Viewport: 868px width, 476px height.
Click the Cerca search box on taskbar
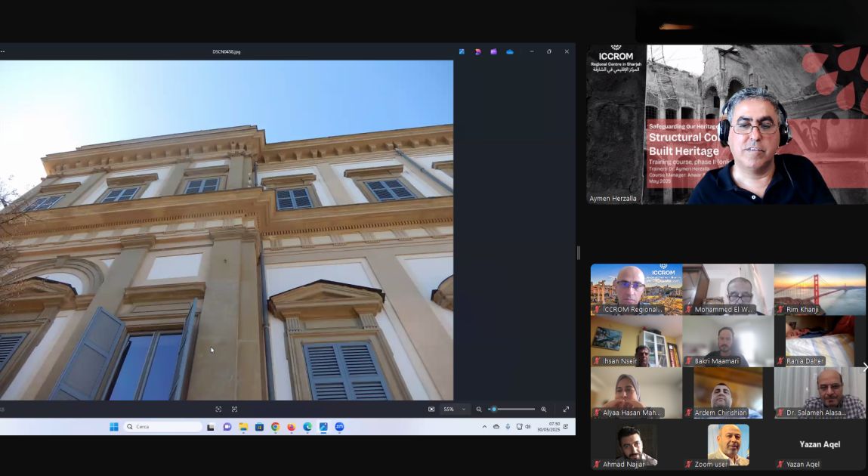(162, 427)
